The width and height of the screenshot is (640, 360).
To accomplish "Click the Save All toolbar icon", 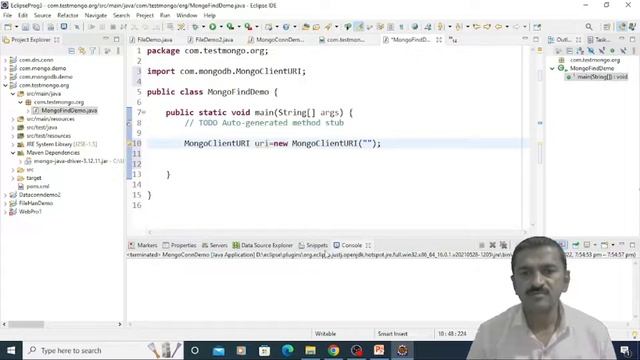I will coord(36,27).
